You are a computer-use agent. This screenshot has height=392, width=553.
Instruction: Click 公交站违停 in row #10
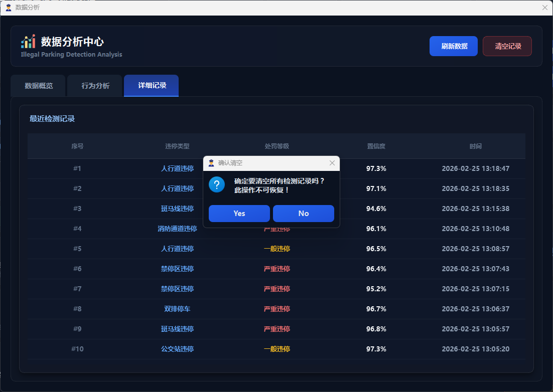[x=177, y=349]
